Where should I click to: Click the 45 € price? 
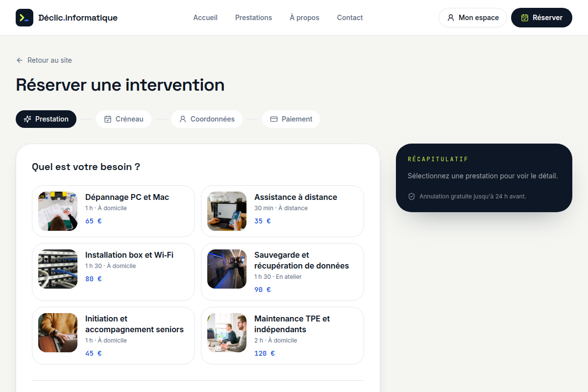[94, 353]
